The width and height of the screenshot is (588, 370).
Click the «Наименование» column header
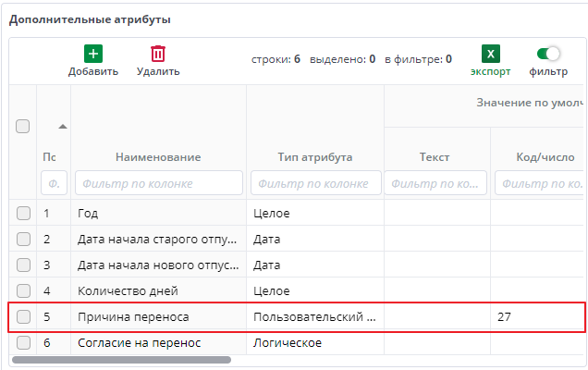158,157
